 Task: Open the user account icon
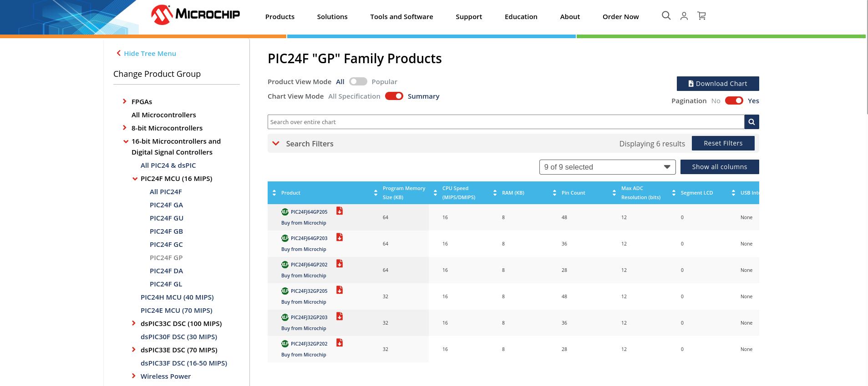pyautogui.click(x=684, y=16)
